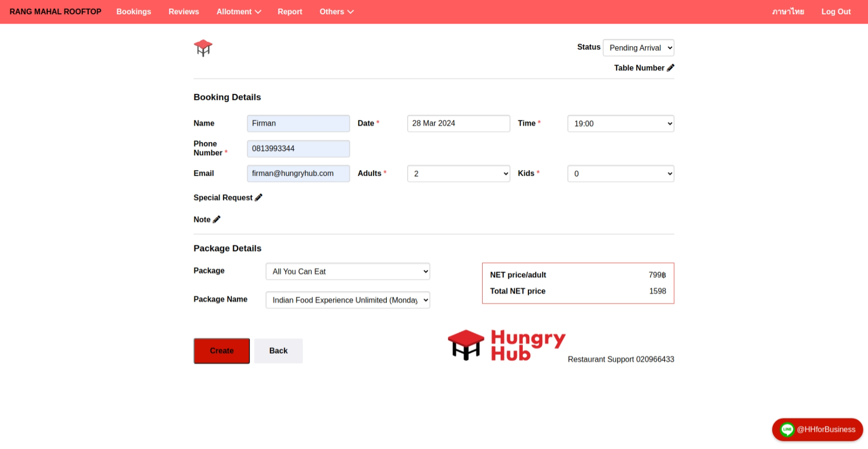Open LINE chat @HHforBusiness button
Viewport: 868px width, 449px height.
[817, 430]
